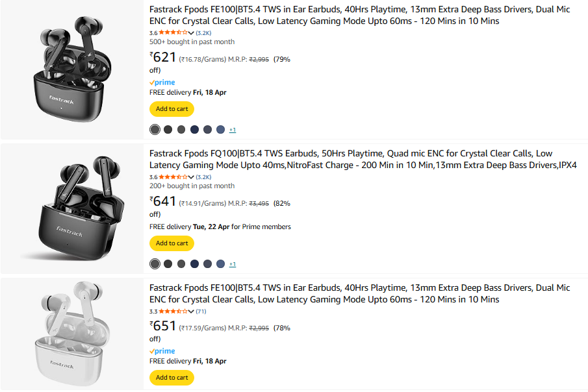Image resolution: width=588 pixels, height=392 pixels.
Task: Show +1 more colors for first product
Action: (x=233, y=130)
